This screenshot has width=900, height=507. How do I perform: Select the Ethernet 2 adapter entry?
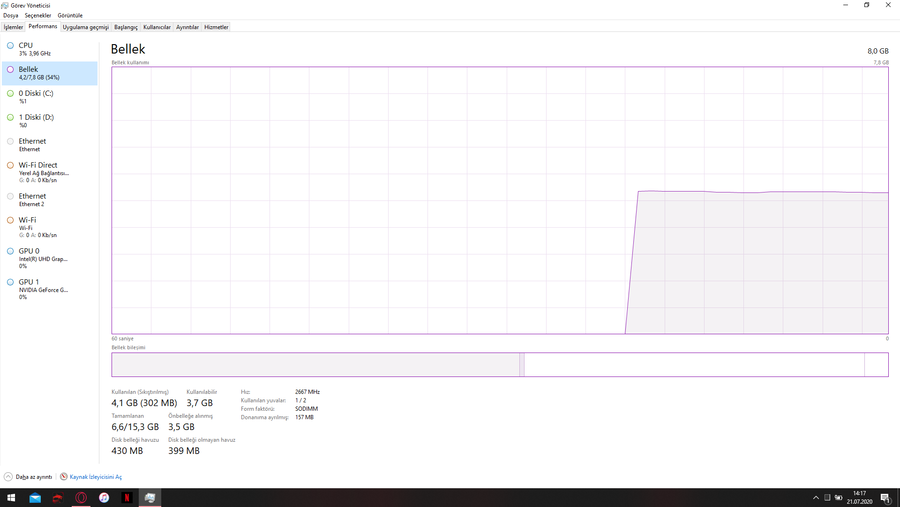pos(49,200)
